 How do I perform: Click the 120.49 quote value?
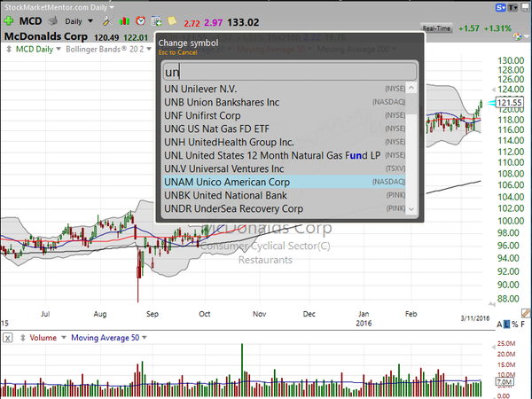pos(106,37)
